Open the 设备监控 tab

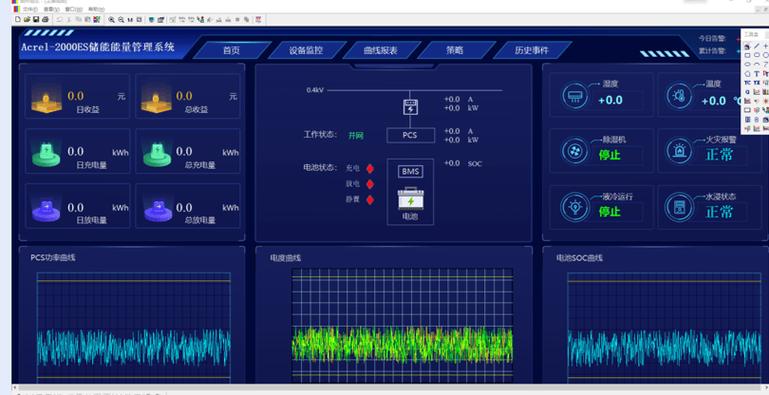306,51
